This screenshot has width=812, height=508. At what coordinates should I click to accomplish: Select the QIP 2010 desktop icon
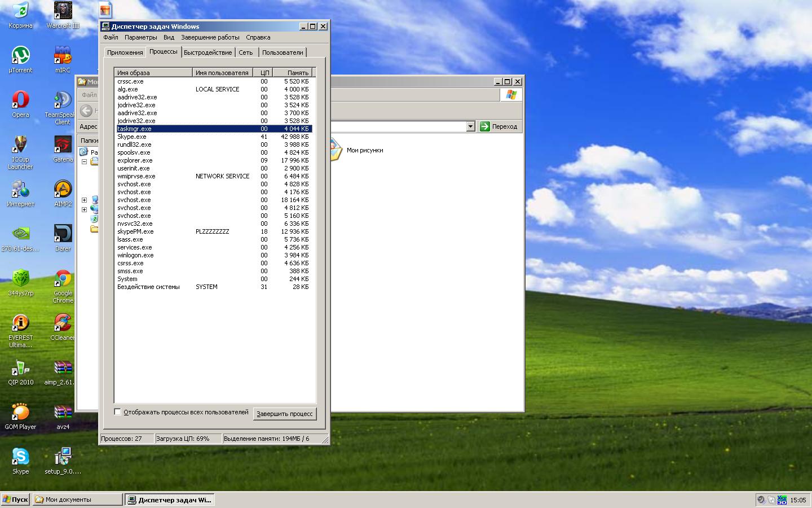coord(21,369)
